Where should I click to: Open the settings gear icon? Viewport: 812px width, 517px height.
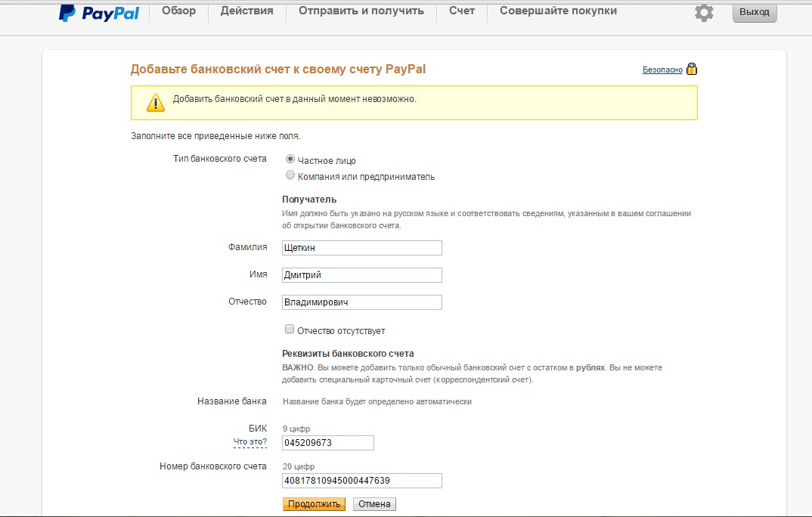coord(704,12)
